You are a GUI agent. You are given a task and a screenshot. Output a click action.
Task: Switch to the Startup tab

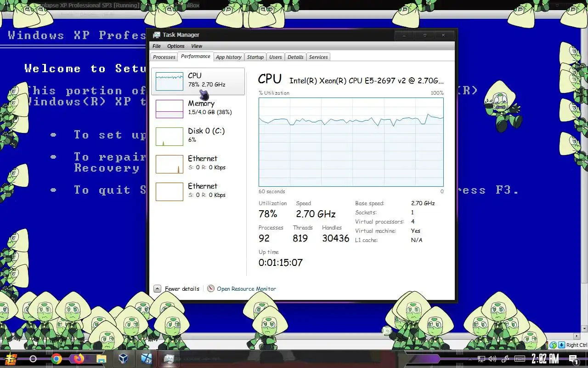coord(255,57)
